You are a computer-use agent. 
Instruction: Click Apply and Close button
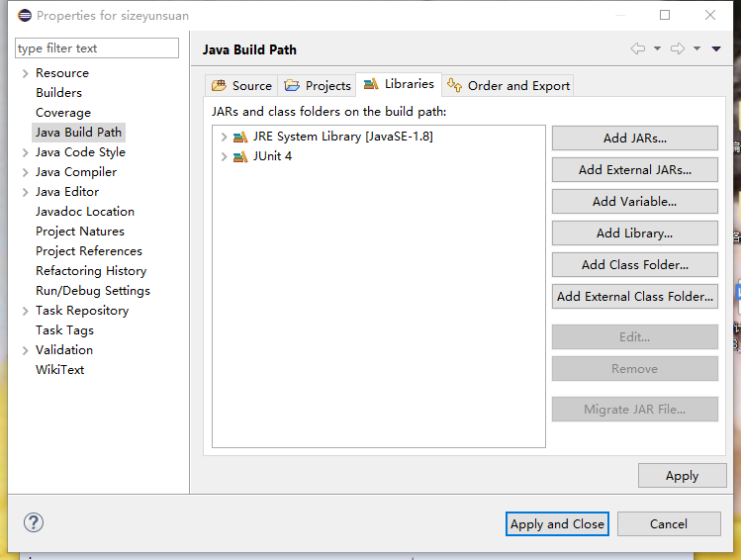tap(557, 524)
